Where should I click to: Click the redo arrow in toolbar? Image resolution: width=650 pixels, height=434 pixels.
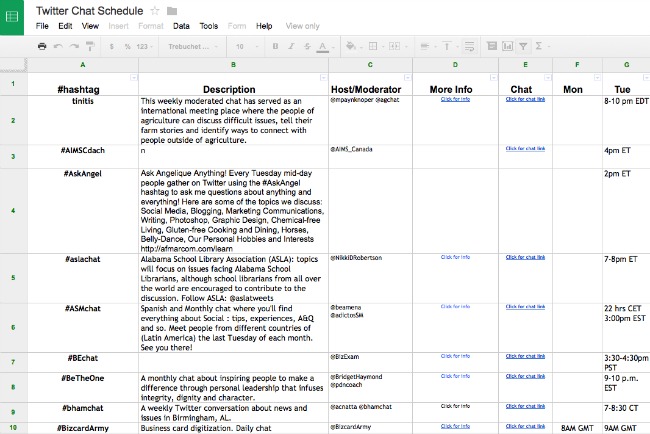74,46
